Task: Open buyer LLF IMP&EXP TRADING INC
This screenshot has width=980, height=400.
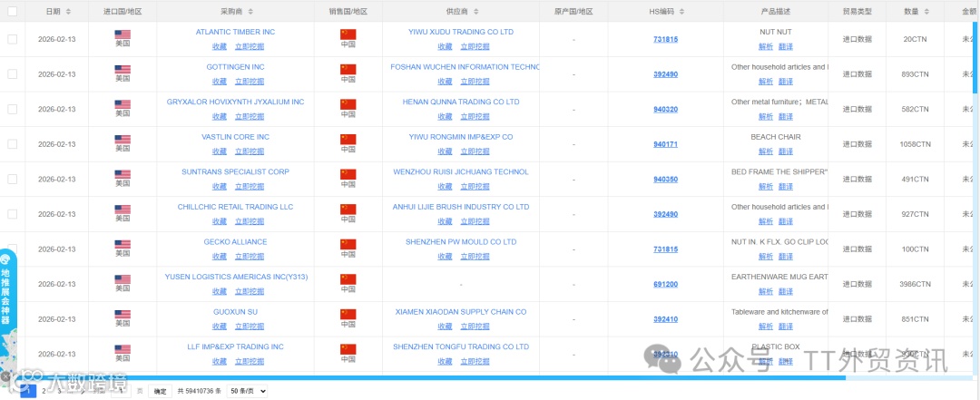Action: [x=235, y=346]
